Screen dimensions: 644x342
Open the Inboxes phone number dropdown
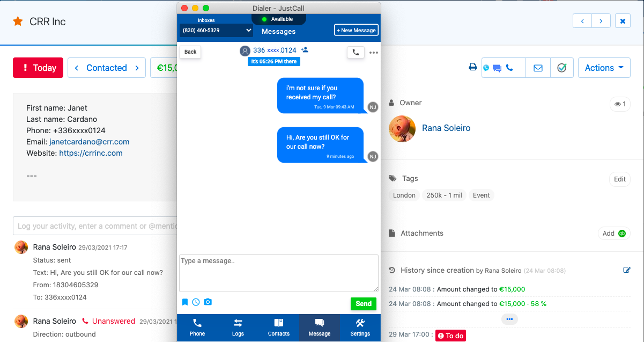pyautogui.click(x=217, y=31)
